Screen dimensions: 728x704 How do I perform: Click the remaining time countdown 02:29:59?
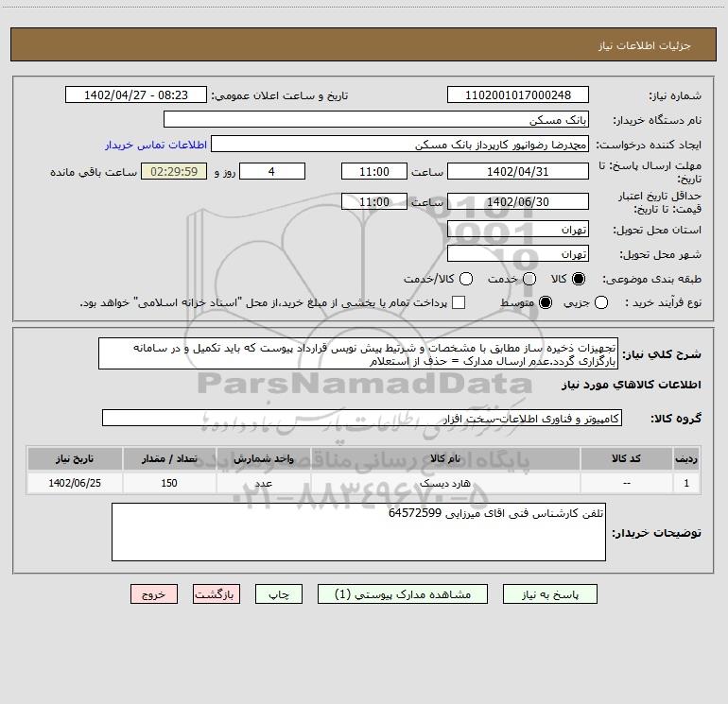(174, 172)
